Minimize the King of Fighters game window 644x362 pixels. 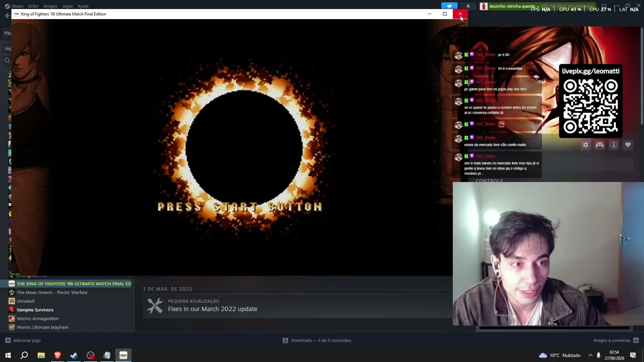pos(430,14)
